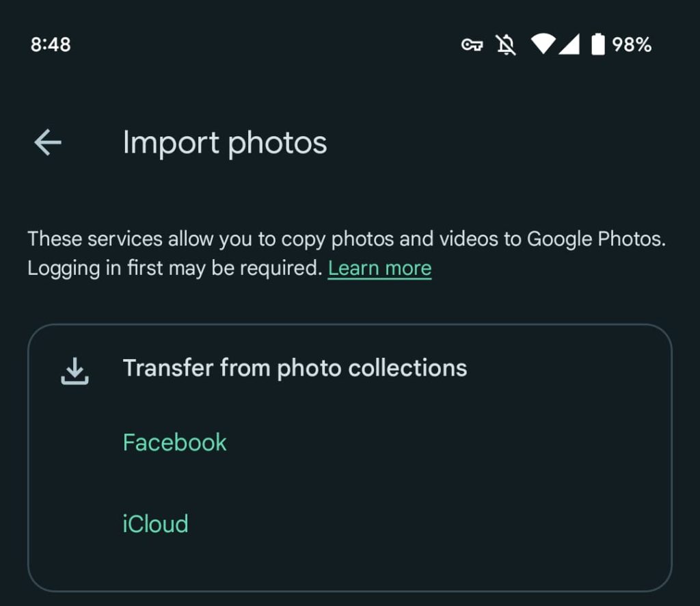The height and width of the screenshot is (606, 700).
Task: Click the download icon in the transfer card
Action: coord(75,371)
